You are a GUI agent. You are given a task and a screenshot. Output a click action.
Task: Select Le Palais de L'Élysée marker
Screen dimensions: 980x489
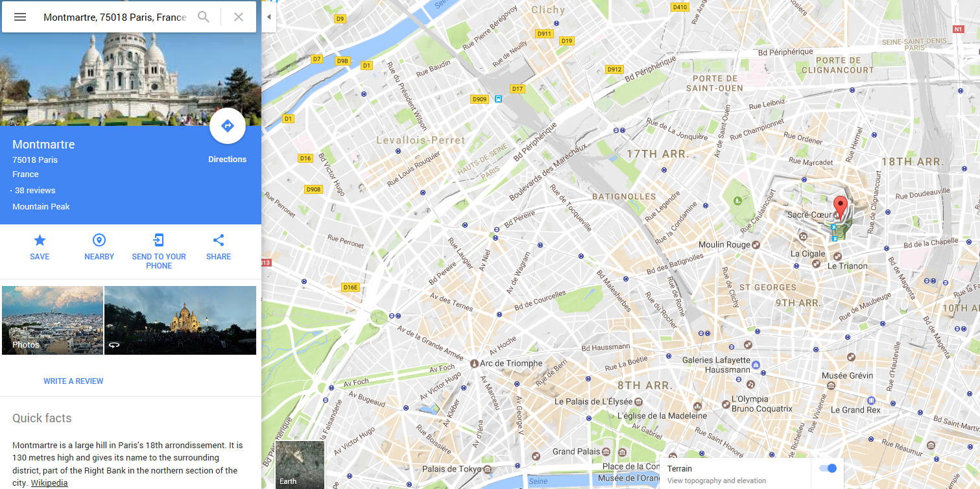[638, 402]
